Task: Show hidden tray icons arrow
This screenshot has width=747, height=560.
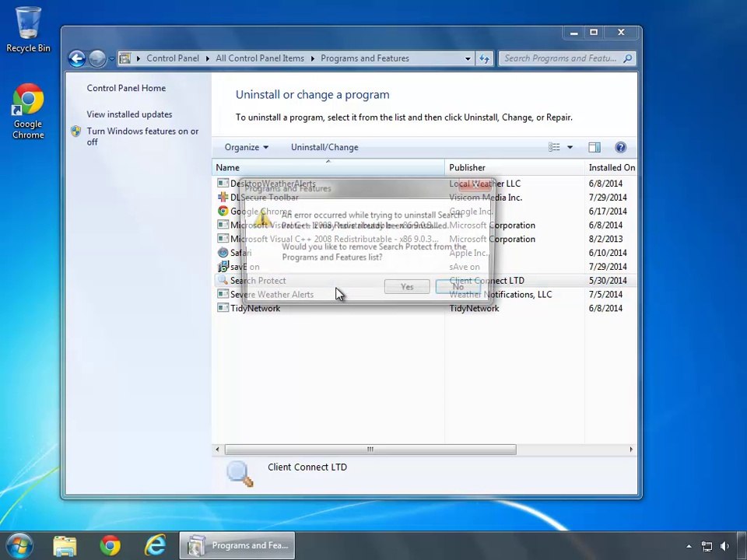Action: click(x=689, y=546)
